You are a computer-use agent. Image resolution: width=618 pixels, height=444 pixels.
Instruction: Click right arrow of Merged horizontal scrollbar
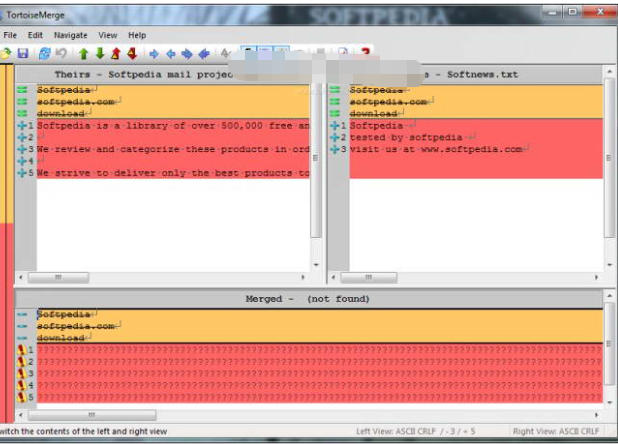pos(596,415)
